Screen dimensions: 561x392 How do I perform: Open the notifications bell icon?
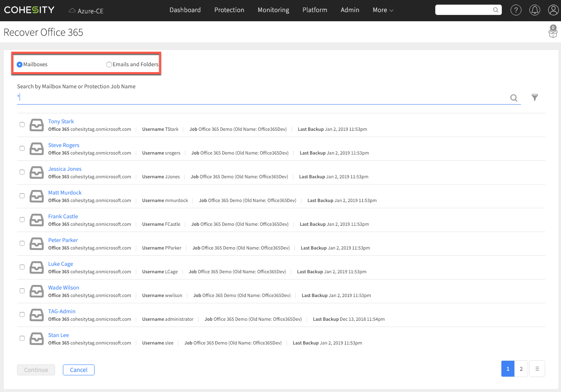[534, 10]
